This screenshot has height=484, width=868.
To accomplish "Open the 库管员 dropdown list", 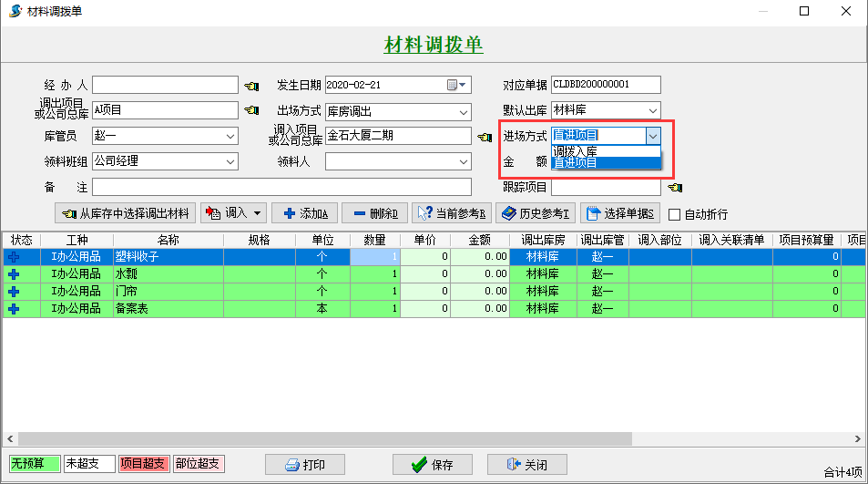I will point(230,136).
